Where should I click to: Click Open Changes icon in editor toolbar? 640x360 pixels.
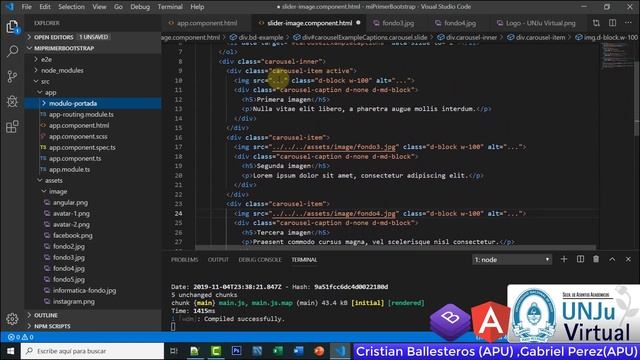(x=596, y=23)
